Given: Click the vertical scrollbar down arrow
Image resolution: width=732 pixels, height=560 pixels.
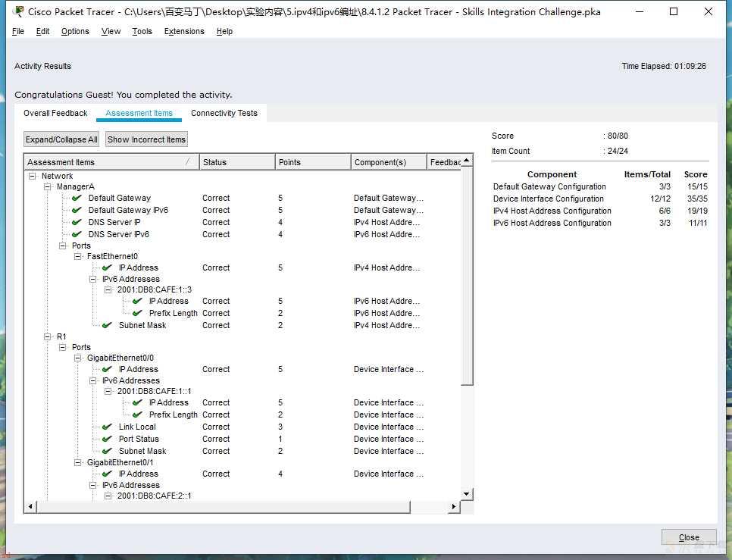Looking at the screenshot, I should coord(466,494).
